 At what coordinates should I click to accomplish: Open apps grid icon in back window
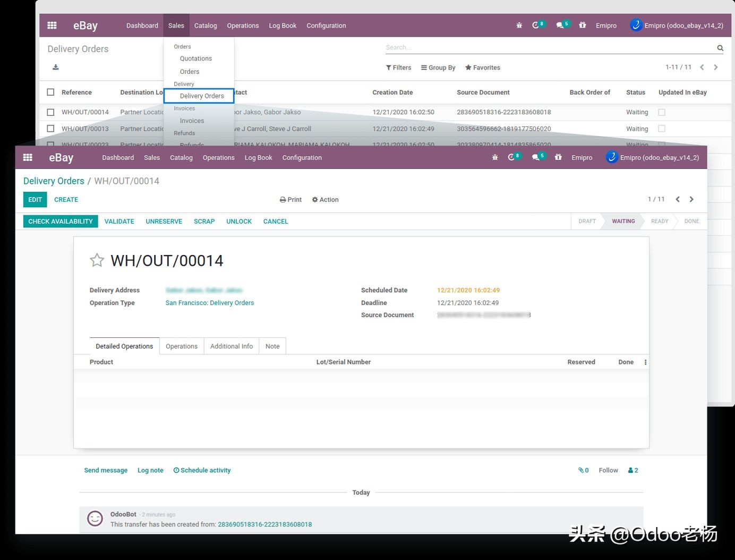tap(52, 26)
